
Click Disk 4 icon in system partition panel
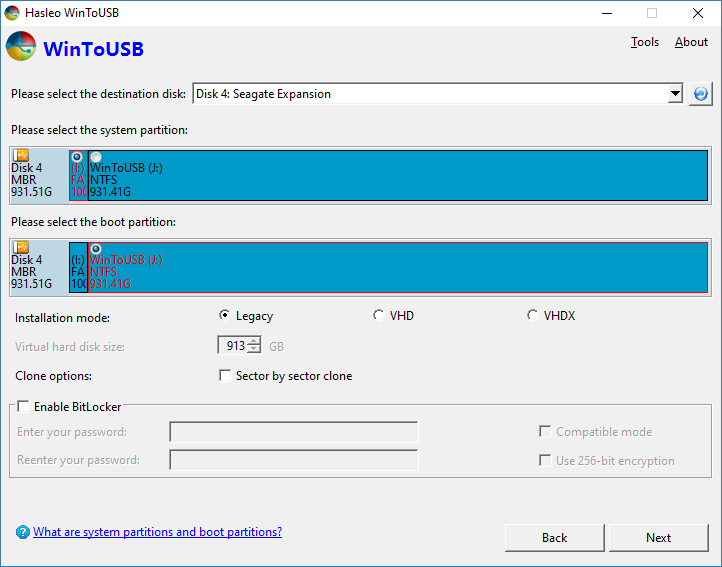[21, 155]
